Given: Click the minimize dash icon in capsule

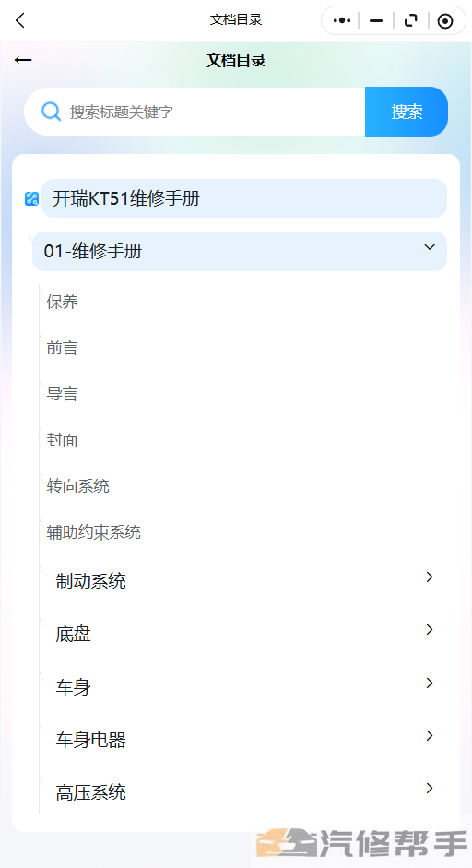Looking at the screenshot, I should point(376,21).
